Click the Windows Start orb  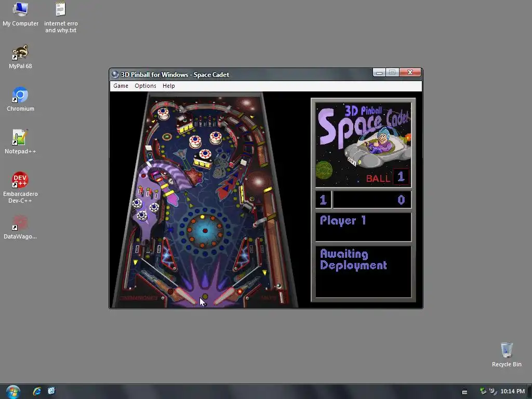tap(13, 392)
